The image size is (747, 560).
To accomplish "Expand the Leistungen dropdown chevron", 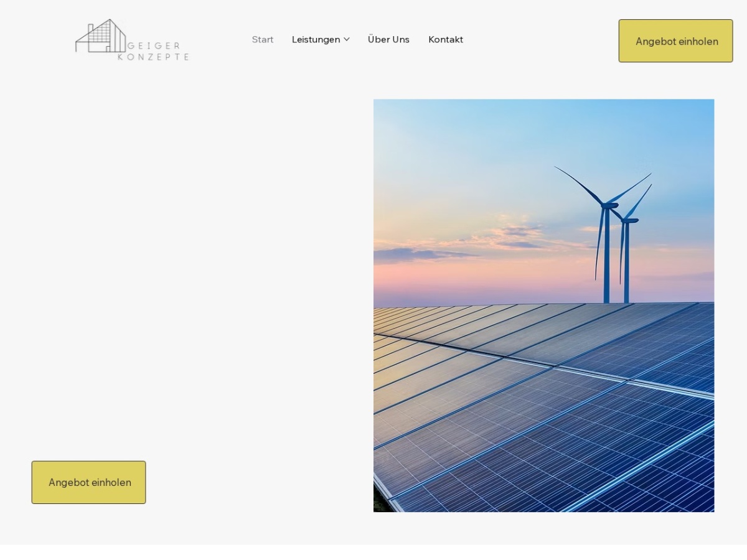I will tap(347, 39).
